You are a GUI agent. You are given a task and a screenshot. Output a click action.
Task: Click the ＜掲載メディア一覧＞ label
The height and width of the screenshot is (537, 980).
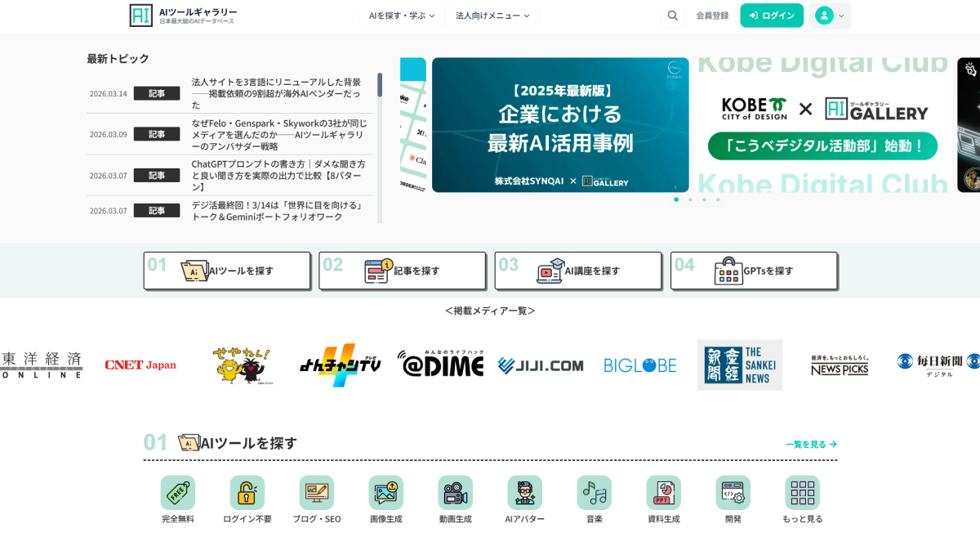490,311
